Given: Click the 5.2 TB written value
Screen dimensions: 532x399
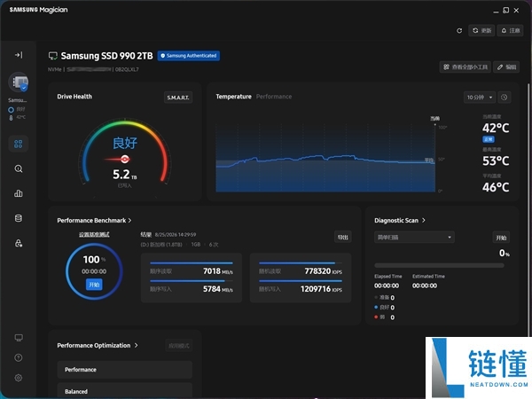Looking at the screenshot, I should (125, 175).
